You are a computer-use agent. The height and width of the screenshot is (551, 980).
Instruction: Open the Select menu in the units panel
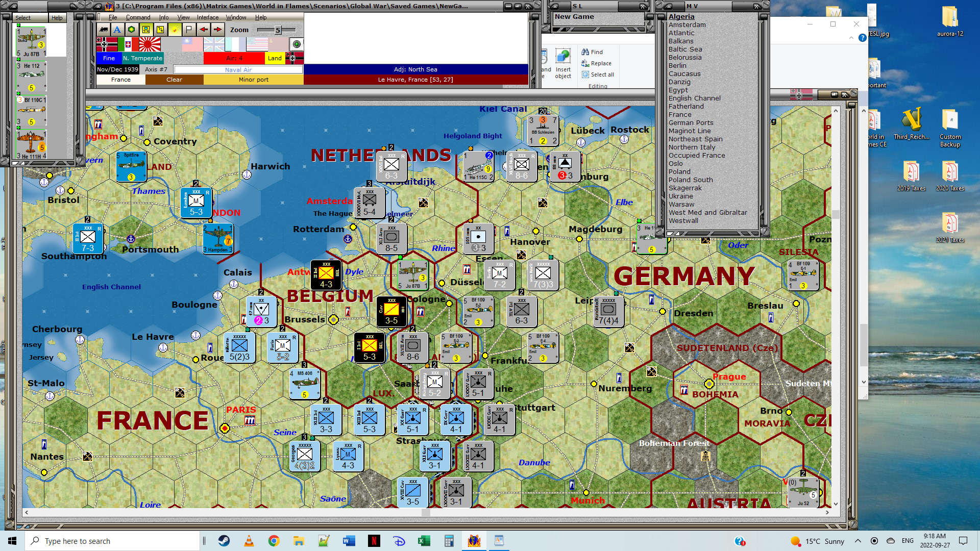pos(23,18)
